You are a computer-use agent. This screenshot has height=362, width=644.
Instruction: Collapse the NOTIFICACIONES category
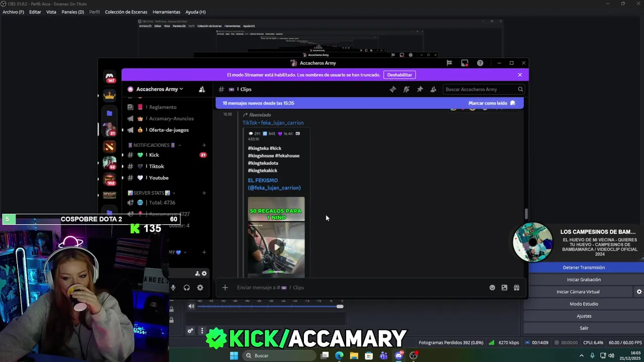tap(154, 145)
